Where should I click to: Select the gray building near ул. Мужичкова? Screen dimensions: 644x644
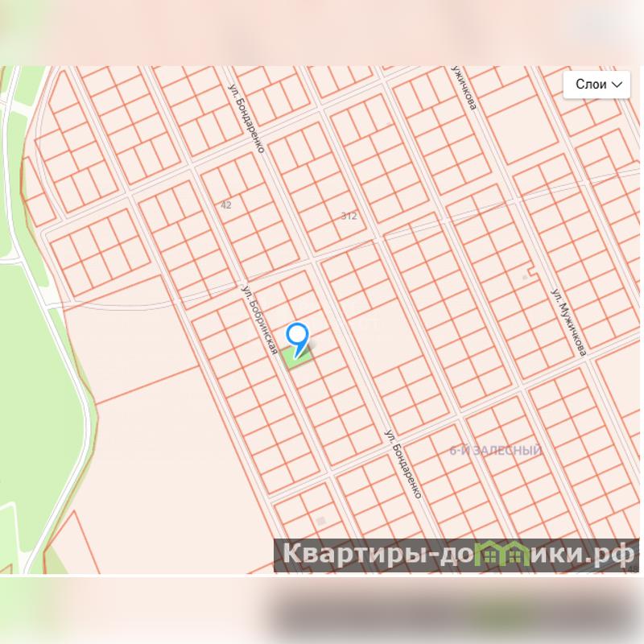525,278
